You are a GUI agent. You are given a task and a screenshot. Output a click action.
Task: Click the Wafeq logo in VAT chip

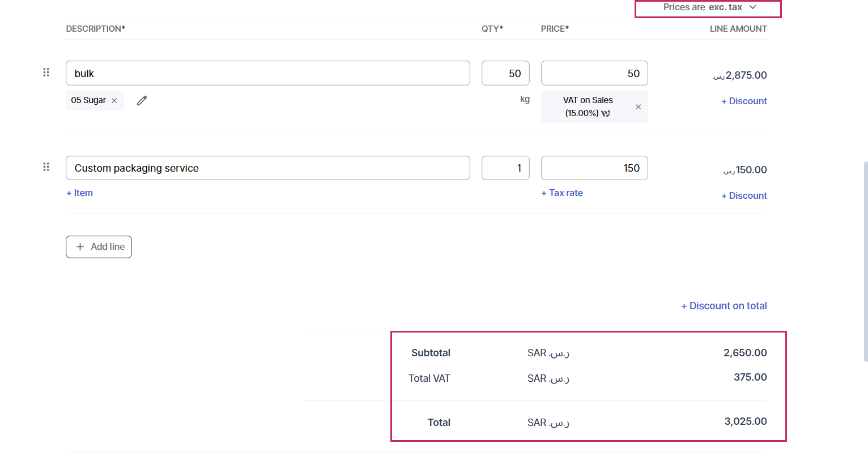click(606, 113)
